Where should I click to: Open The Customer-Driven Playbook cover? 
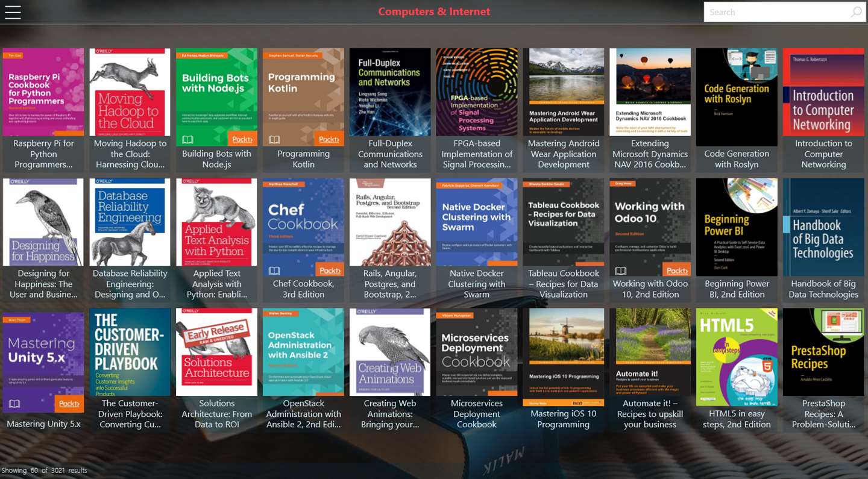[x=130, y=352]
